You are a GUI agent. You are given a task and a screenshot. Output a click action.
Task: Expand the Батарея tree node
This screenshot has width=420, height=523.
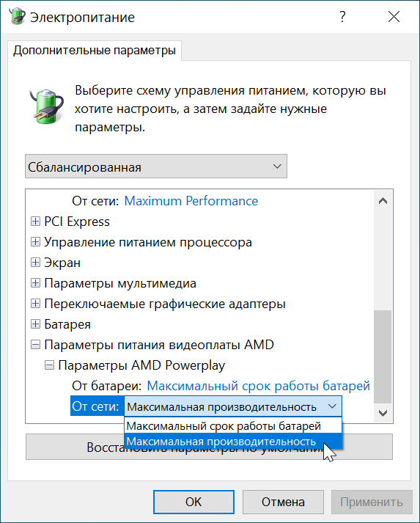click(x=35, y=324)
